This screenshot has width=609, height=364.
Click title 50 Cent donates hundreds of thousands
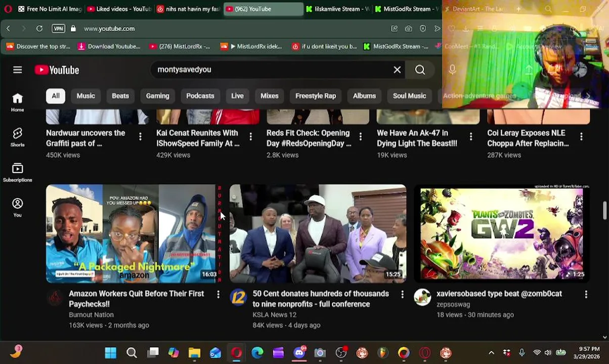coord(321,299)
